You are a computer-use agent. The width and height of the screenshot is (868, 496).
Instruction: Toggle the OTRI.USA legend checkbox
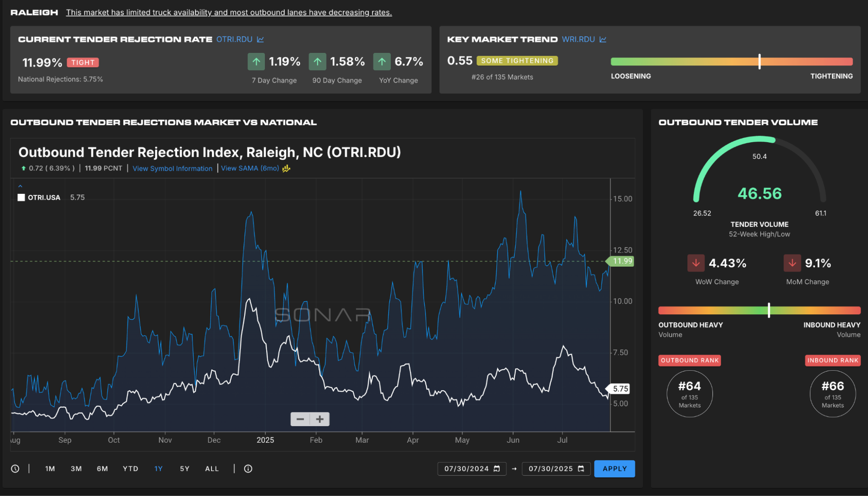[21, 197]
